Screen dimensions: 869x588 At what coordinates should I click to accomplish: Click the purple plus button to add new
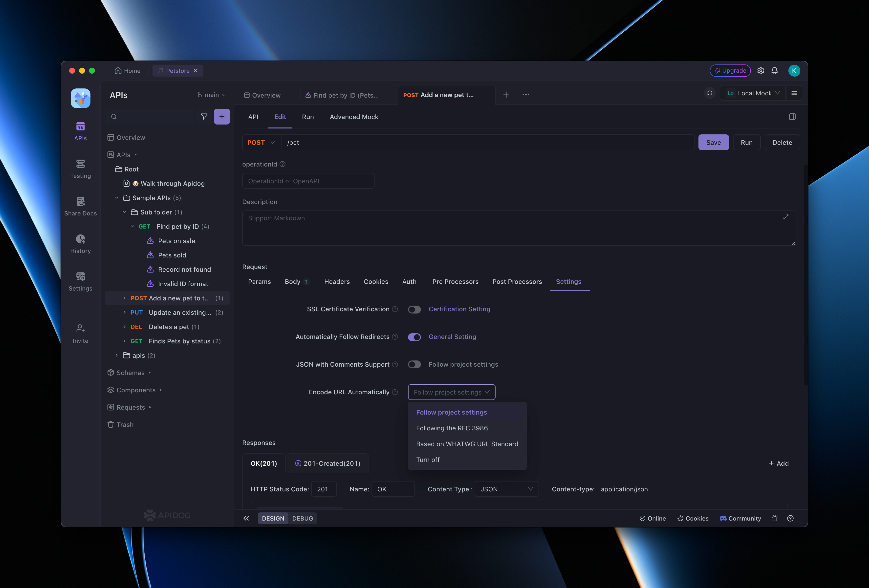(x=222, y=117)
